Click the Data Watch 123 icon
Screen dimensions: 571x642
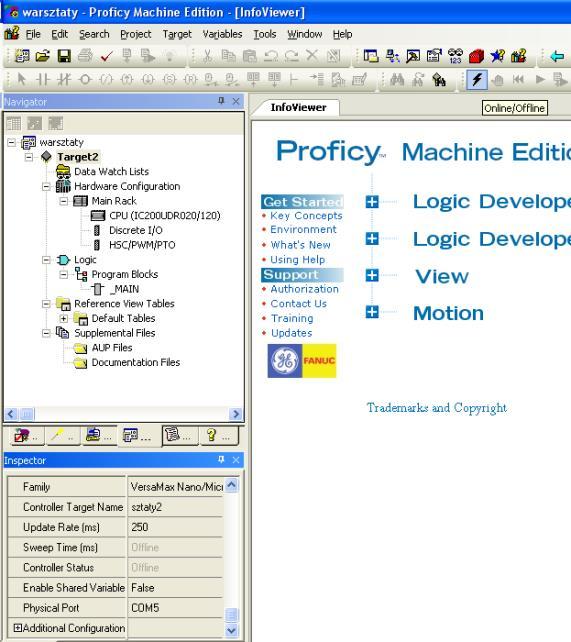(x=455, y=56)
